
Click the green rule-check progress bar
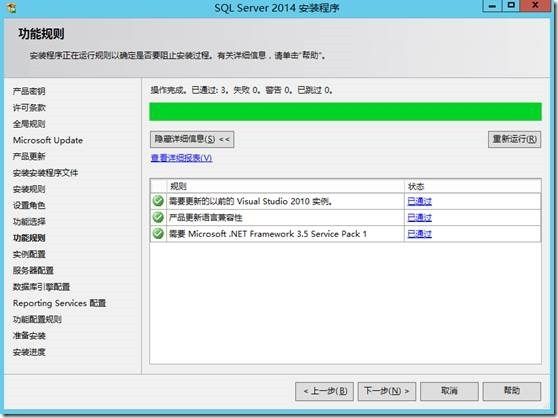pos(345,112)
